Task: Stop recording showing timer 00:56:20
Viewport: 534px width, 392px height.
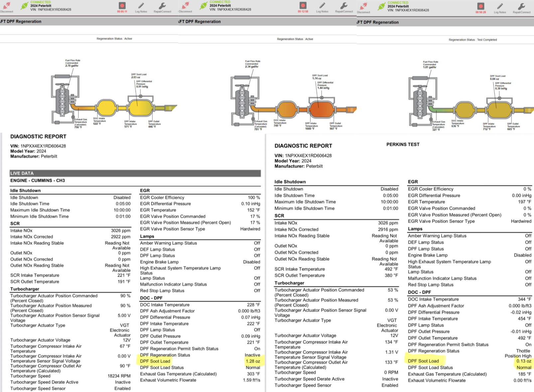Action: [x=480, y=6]
